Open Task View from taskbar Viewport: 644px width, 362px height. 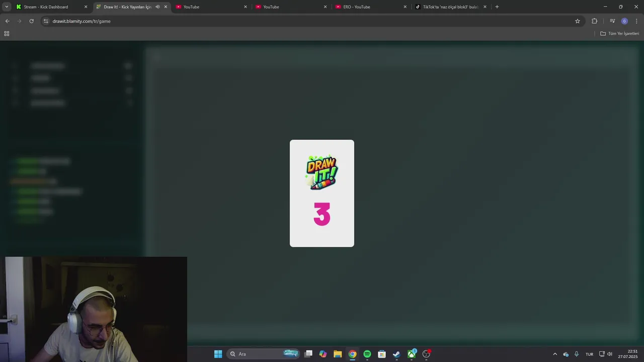[308, 354]
